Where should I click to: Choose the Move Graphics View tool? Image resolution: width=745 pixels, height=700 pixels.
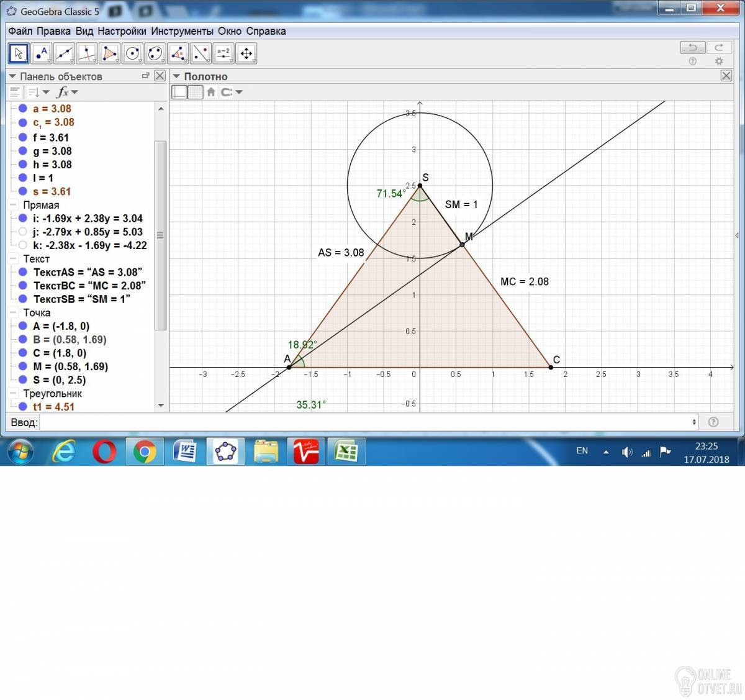[246, 53]
